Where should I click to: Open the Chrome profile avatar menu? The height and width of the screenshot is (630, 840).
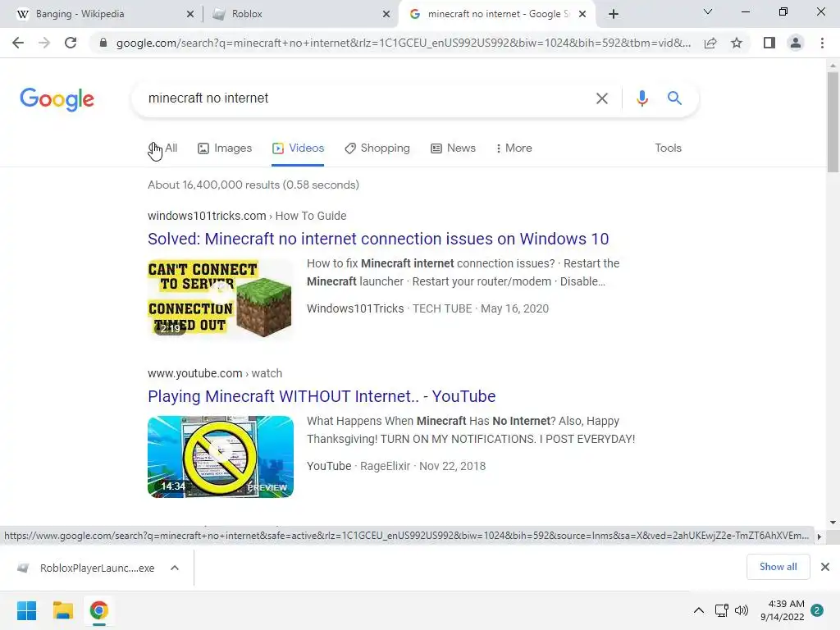(x=796, y=43)
